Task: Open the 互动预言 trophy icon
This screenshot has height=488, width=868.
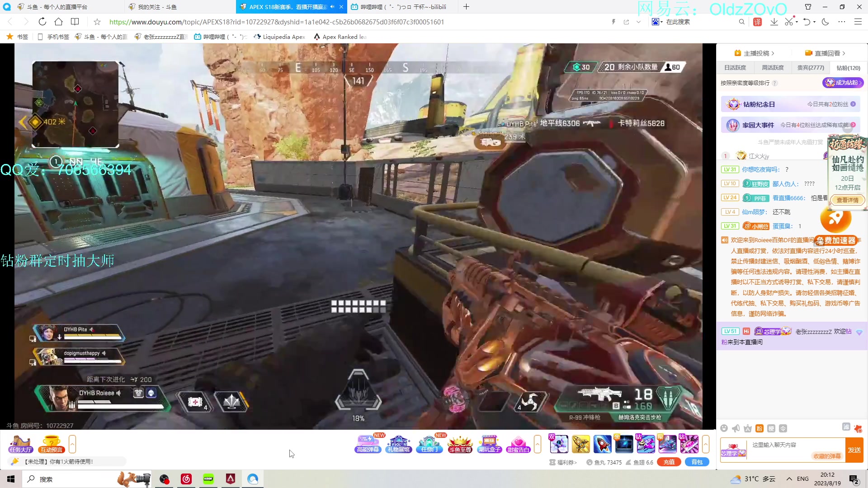Action: [x=52, y=444]
